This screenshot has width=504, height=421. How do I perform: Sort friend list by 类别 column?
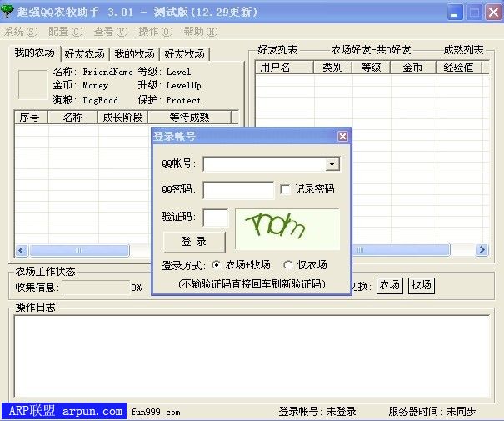click(332, 68)
